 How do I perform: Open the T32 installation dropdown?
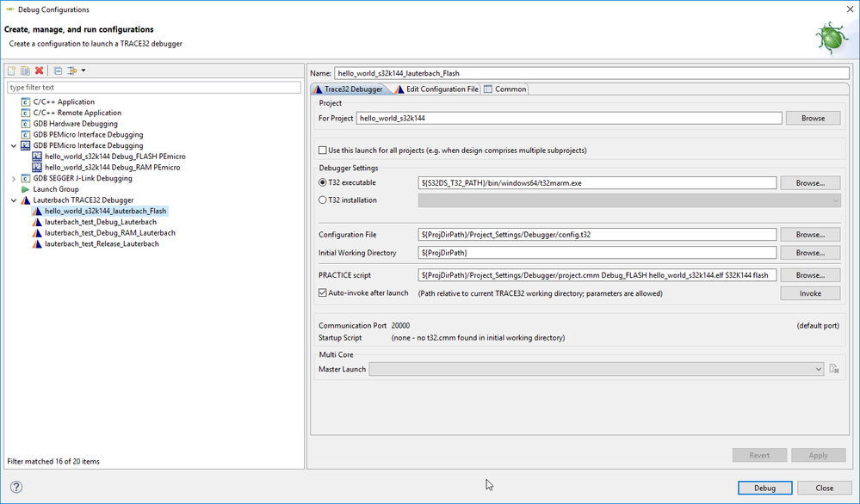[x=835, y=200]
